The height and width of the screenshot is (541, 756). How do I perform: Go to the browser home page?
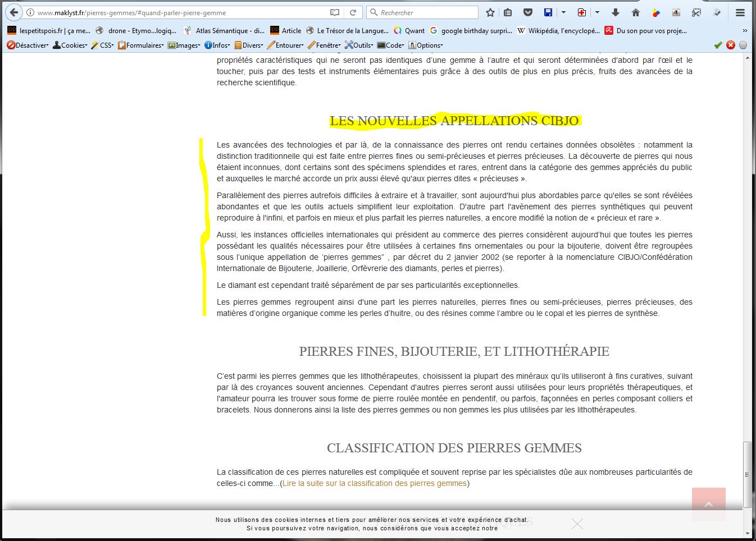636,12
